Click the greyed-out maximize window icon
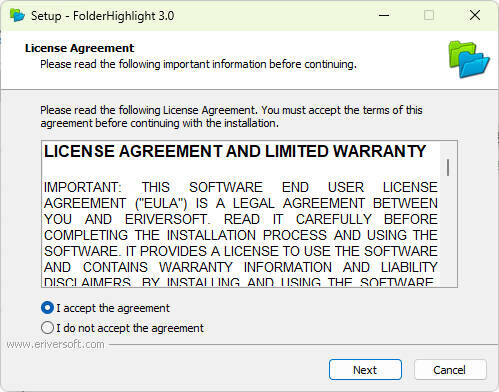The width and height of the screenshot is (499, 392). (x=429, y=15)
